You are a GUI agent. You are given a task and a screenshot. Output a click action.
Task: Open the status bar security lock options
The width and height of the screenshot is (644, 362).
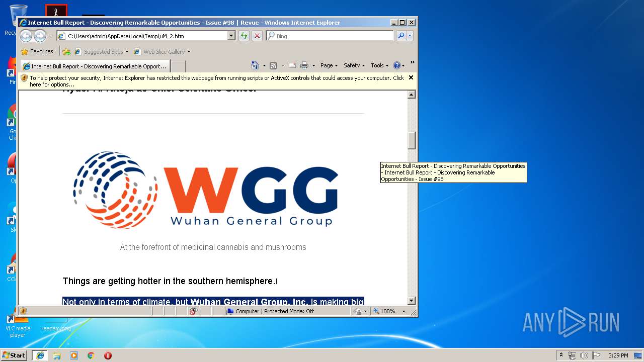click(360, 311)
